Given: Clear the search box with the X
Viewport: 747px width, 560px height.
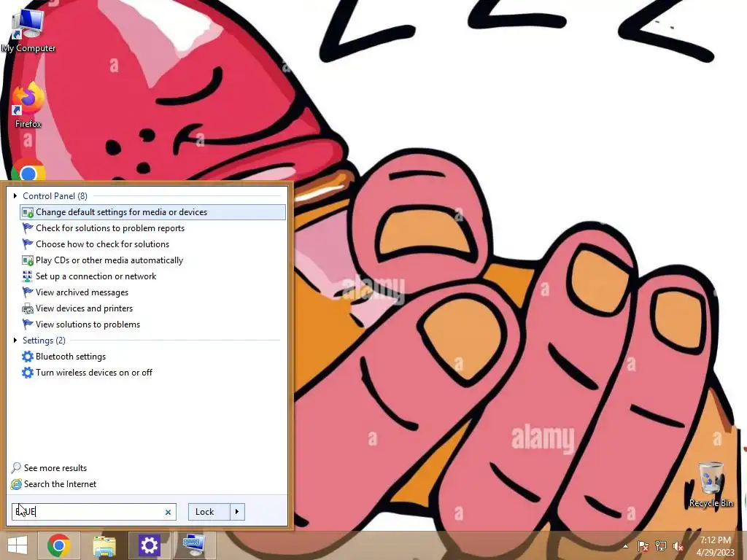Looking at the screenshot, I should click(x=168, y=512).
